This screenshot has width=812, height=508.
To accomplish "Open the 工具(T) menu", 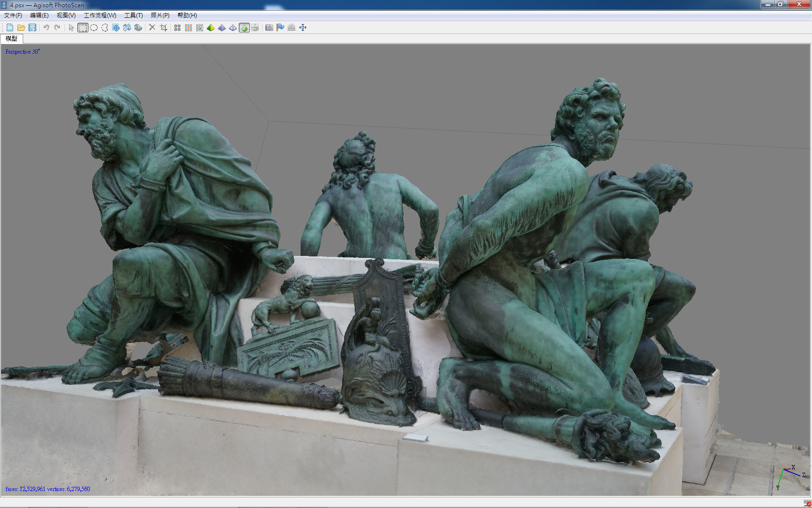I will click(x=133, y=15).
